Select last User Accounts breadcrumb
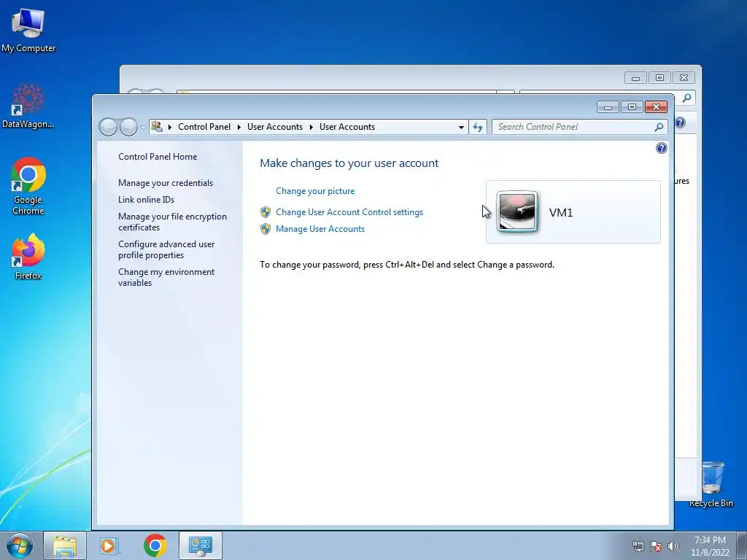747x560 pixels. pyautogui.click(x=347, y=127)
